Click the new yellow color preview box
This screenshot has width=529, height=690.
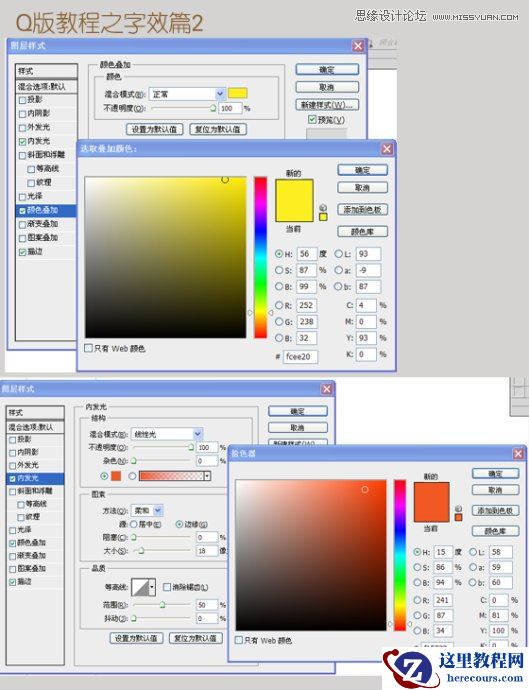294,190
